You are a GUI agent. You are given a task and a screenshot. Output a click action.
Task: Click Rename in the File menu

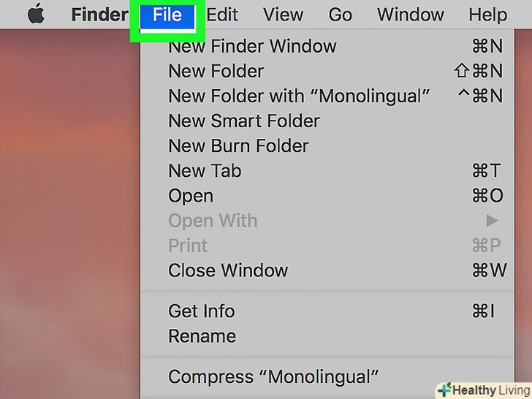pos(202,335)
